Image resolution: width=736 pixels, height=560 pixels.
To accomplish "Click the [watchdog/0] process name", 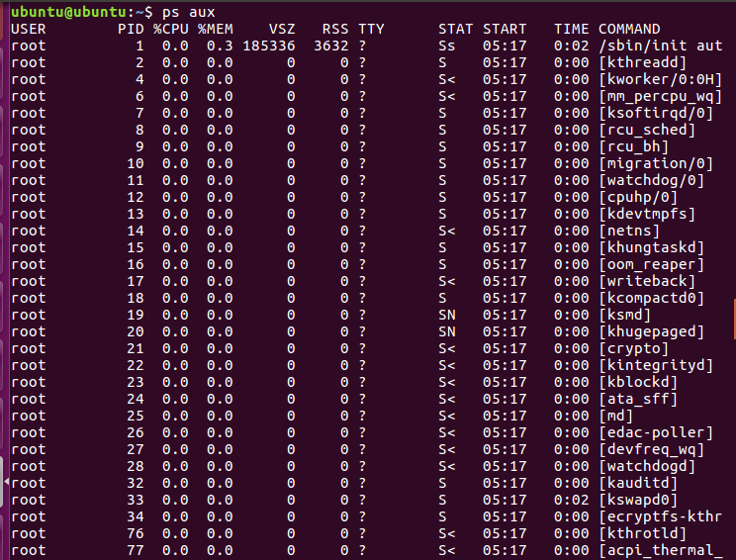I will pyautogui.click(x=652, y=181).
